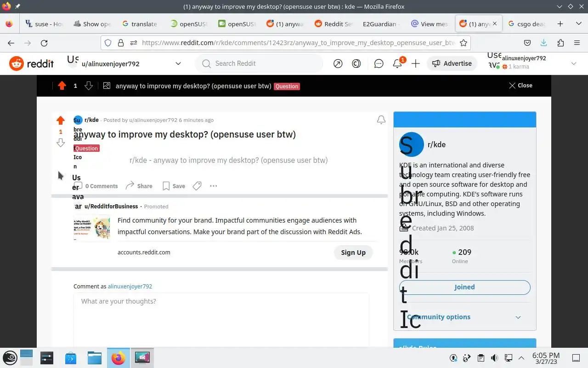Share the post via Share button
Image resolution: width=588 pixels, height=368 pixels.
pyautogui.click(x=139, y=186)
